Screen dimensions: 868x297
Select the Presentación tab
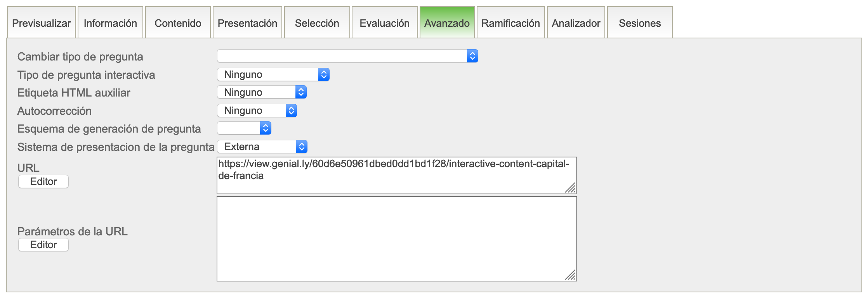[247, 23]
